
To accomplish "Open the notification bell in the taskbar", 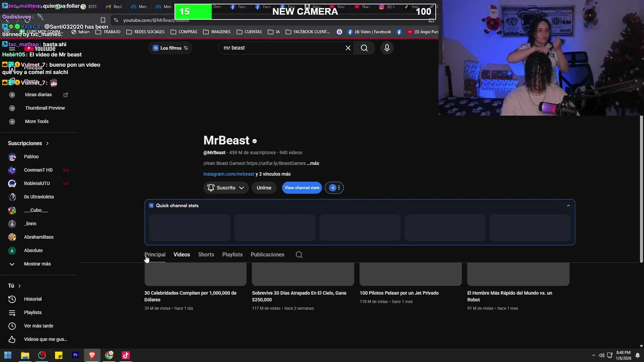I will click(x=637, y=355).
